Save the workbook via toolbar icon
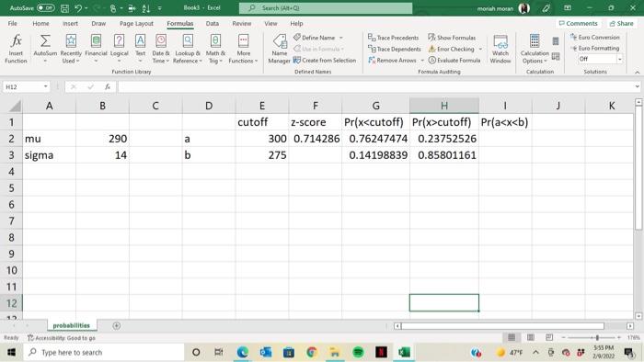This screenshot has height=362, width=644. tap(64, 7)
